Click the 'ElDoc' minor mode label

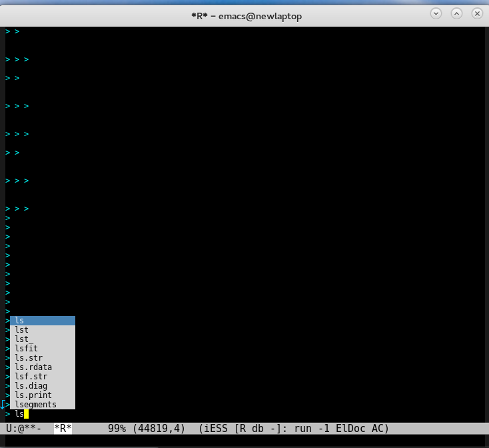click(x=350, y=429)
